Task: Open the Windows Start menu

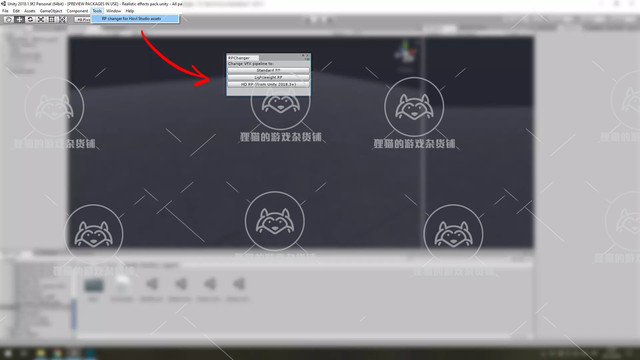Action: 8,353
